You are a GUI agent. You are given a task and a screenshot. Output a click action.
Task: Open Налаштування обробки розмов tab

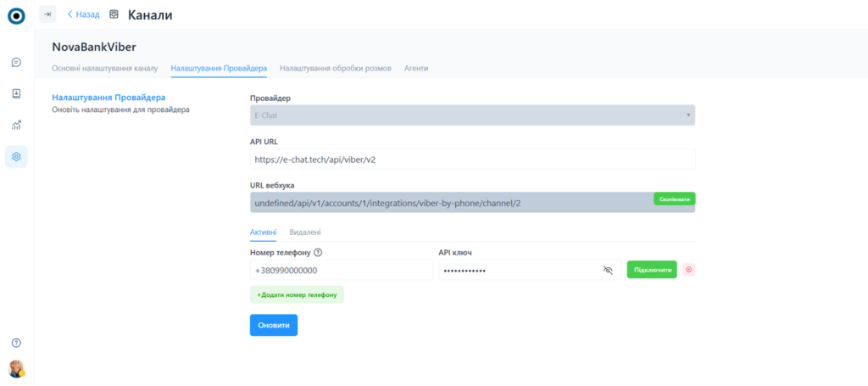[x=336, y=68]
